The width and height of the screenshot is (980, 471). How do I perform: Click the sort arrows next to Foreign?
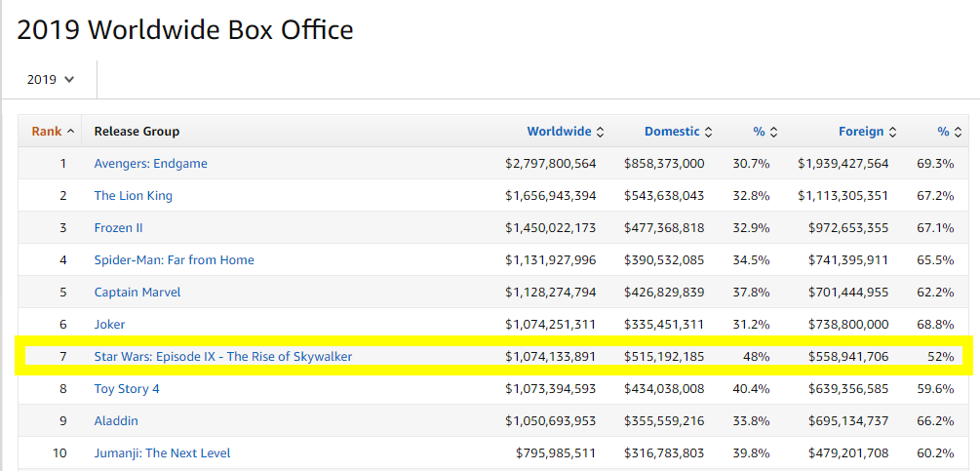892,132
